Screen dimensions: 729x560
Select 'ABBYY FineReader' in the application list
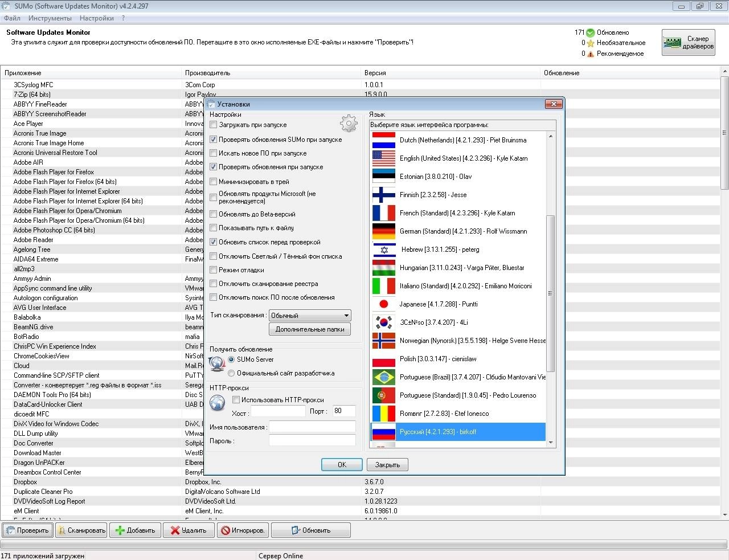coord(40,104)
